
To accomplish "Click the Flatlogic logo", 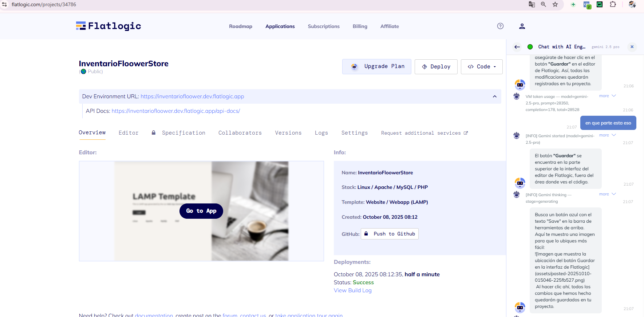I will pyautogui.click(x=108, y=26).
